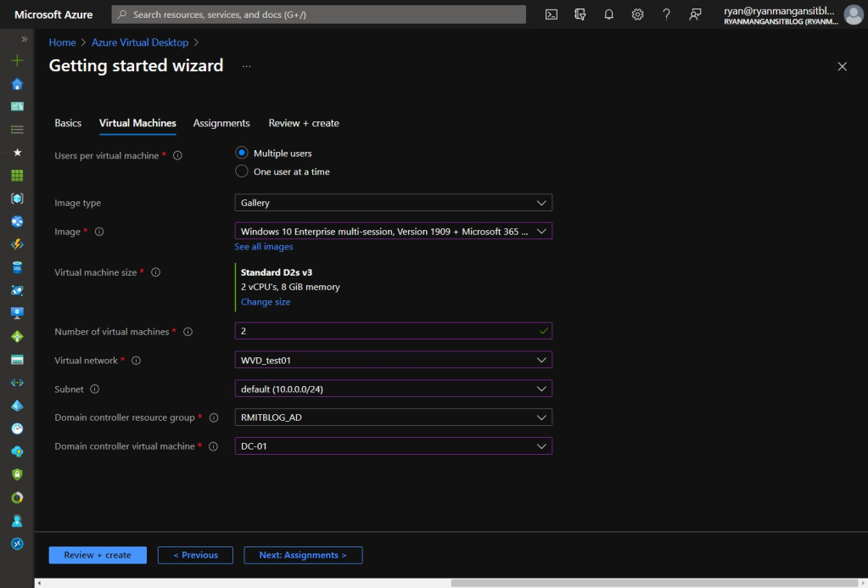Open All resources green grid icon
The height and width of the screenshot is (588, 868).
(x=17, y=176)
